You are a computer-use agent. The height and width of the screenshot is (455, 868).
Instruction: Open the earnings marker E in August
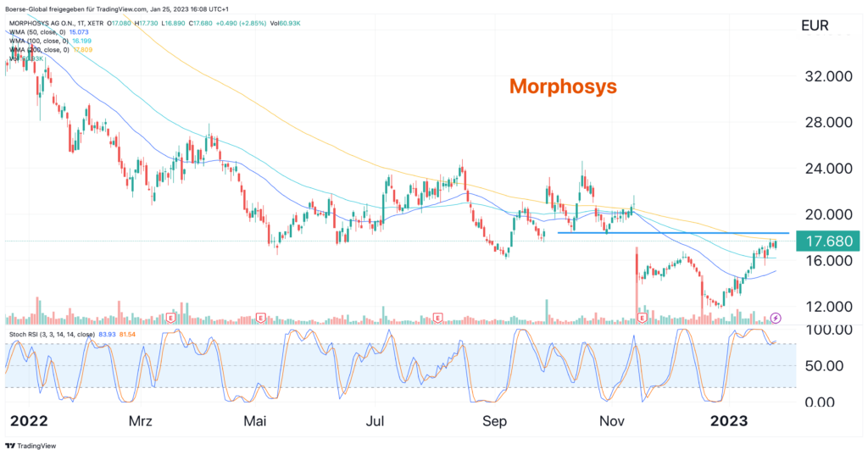point(438,319)
